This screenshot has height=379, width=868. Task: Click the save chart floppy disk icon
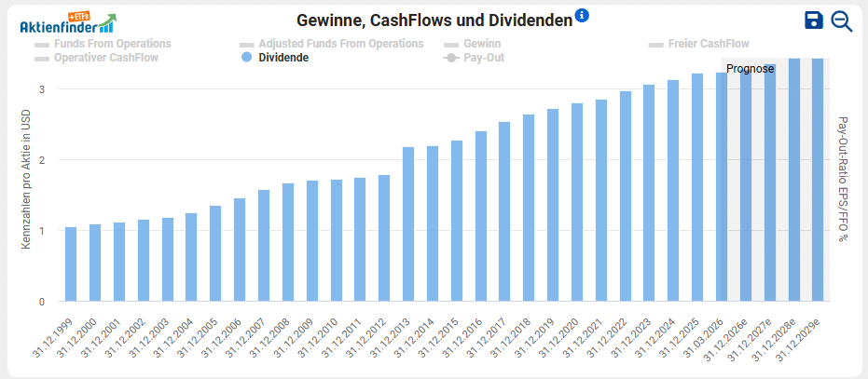[814, 21]
